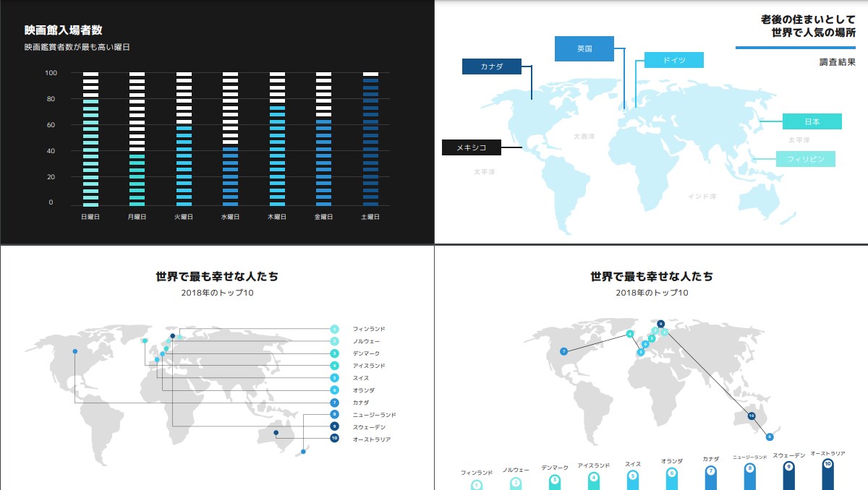Viewport: 868px width, 490px height.
Task: Click the 大西洋 ocean label
Action: (x=584, y=136)
